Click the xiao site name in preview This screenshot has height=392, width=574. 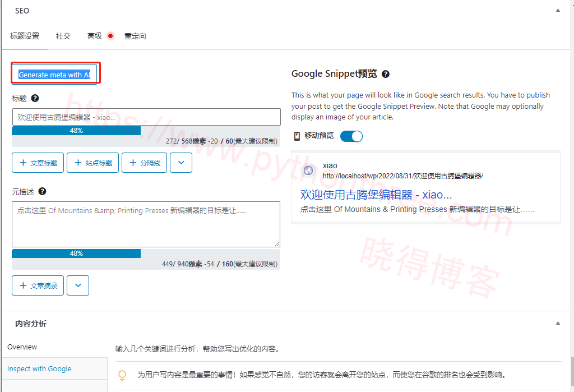click(x=330, y=165)
